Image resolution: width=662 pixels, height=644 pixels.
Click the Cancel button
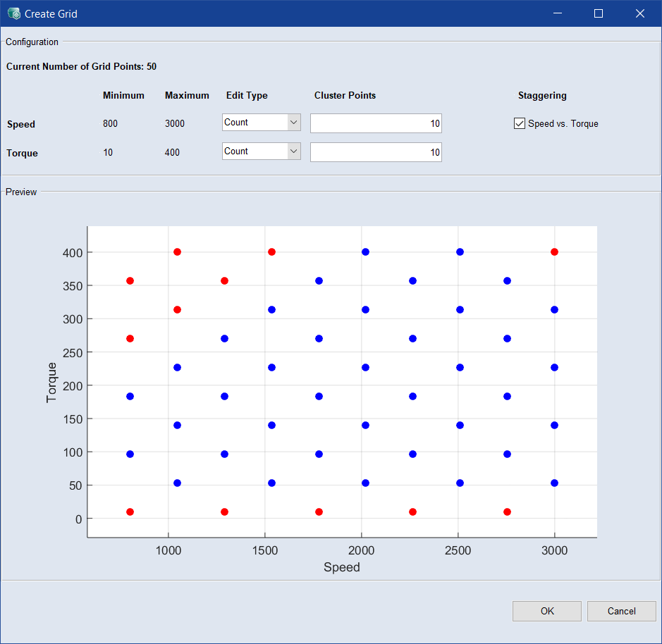[x=621, y=611]
